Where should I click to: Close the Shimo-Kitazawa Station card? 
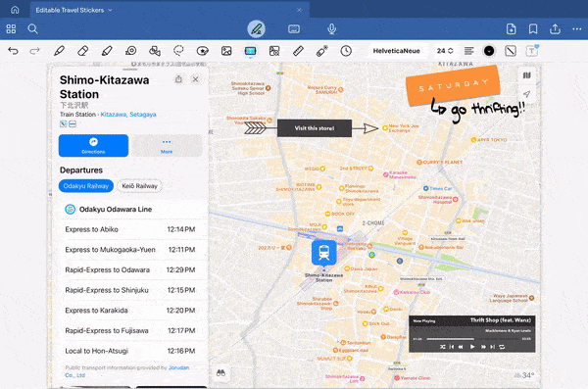tap(195, 79)
